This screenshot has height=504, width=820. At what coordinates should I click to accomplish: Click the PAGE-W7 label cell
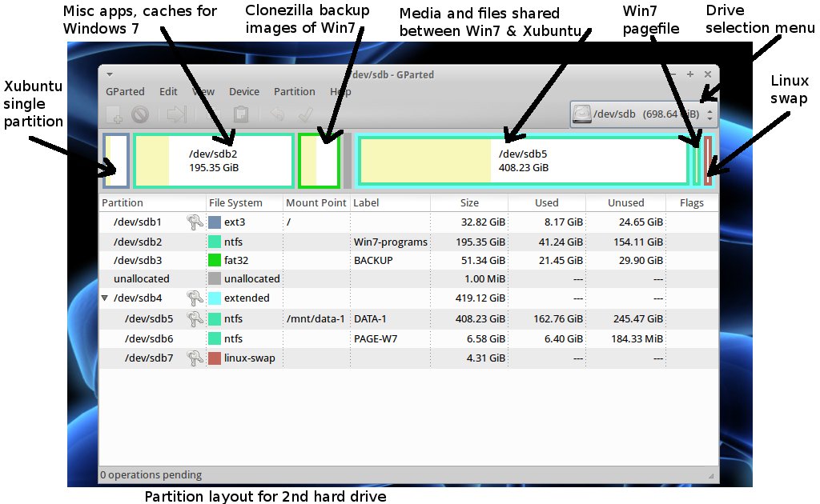coord(376,339)
